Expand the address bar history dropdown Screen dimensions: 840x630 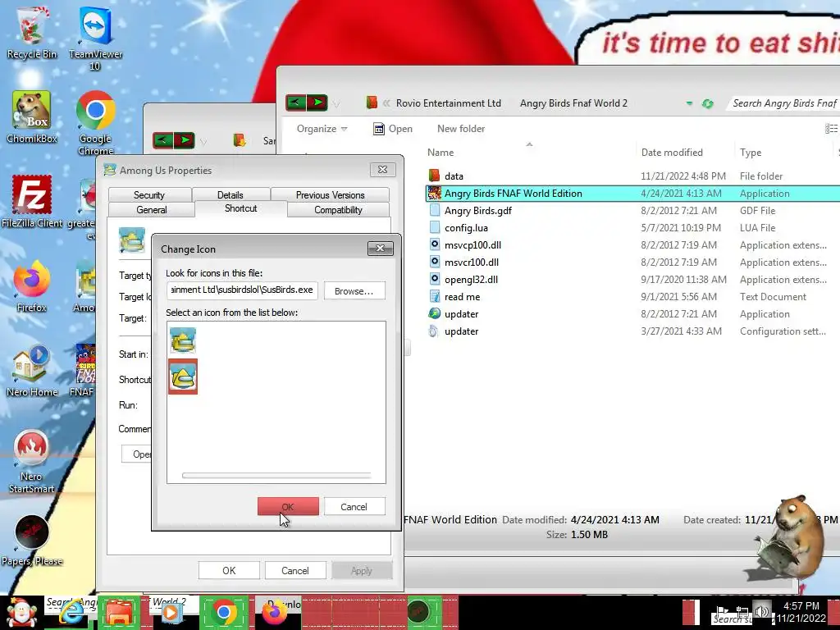[x=689, y=103]
